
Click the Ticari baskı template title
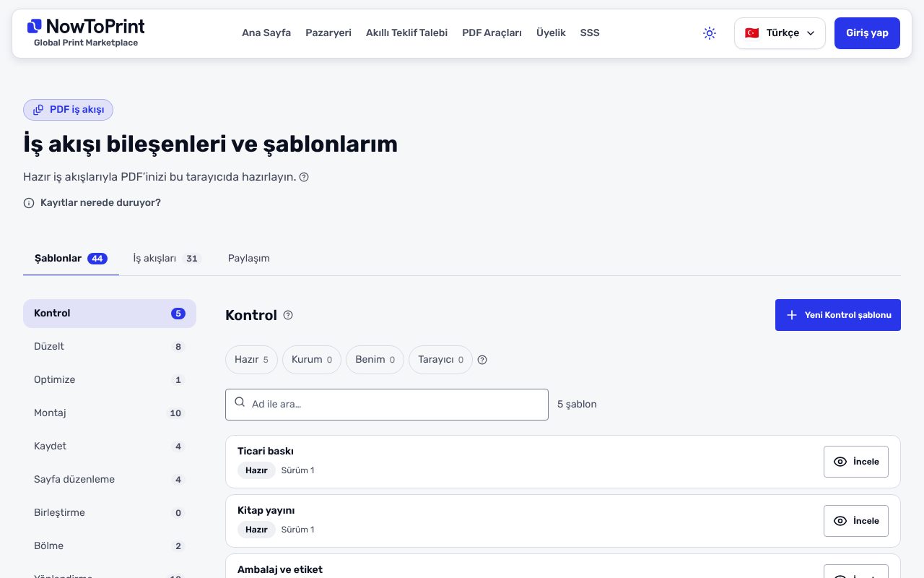pos(266,452)
